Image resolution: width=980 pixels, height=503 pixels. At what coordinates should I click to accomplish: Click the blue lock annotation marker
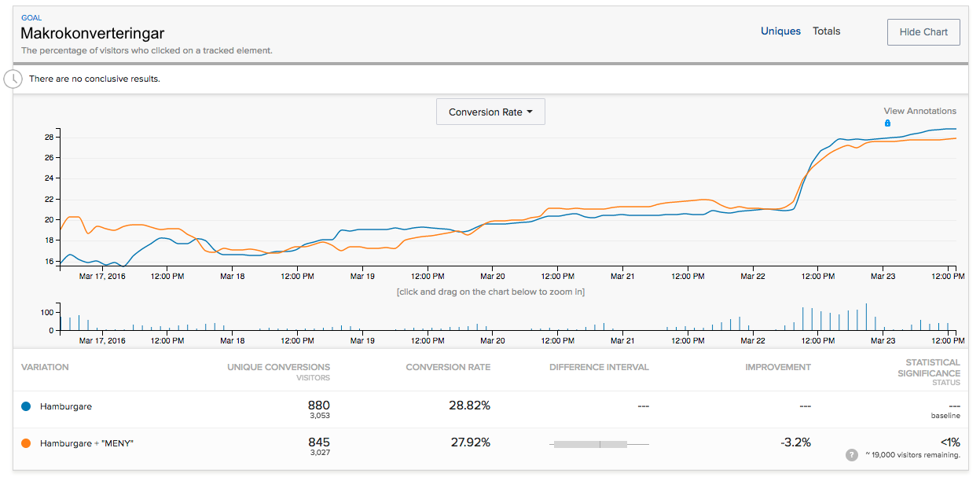[x=887, y=123]
